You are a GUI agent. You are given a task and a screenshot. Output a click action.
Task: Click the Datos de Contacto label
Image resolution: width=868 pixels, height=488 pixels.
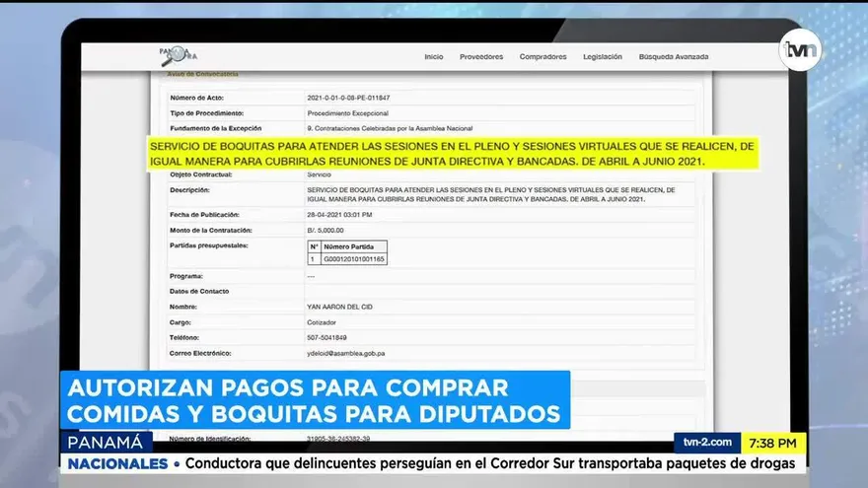coord(198,292)
